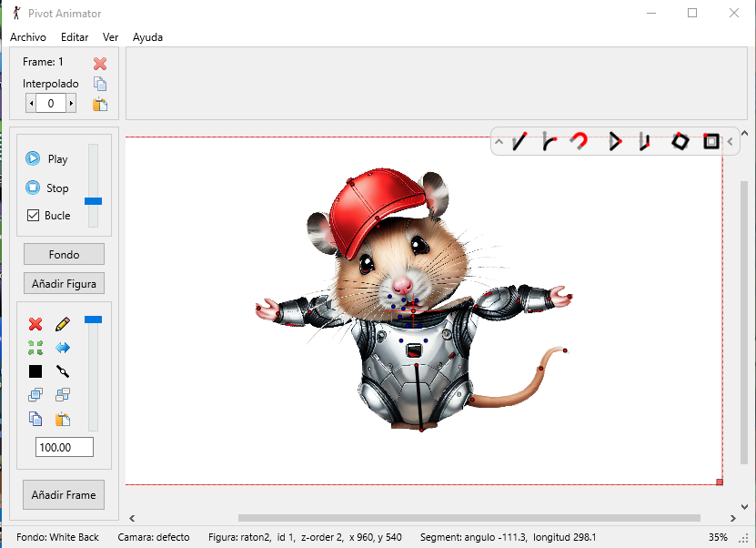Click the Pivot Animator title bar icon
Screen dimensions: 756x548
point(16,13)
